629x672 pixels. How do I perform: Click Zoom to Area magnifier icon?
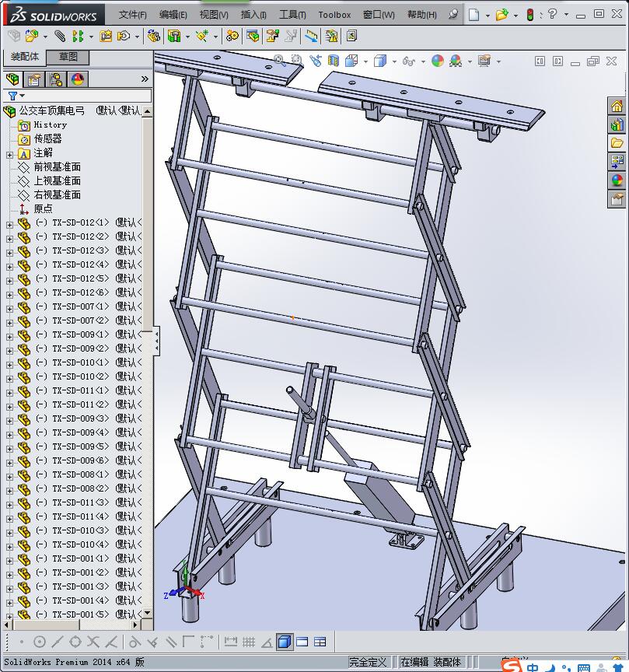point(297,61)
